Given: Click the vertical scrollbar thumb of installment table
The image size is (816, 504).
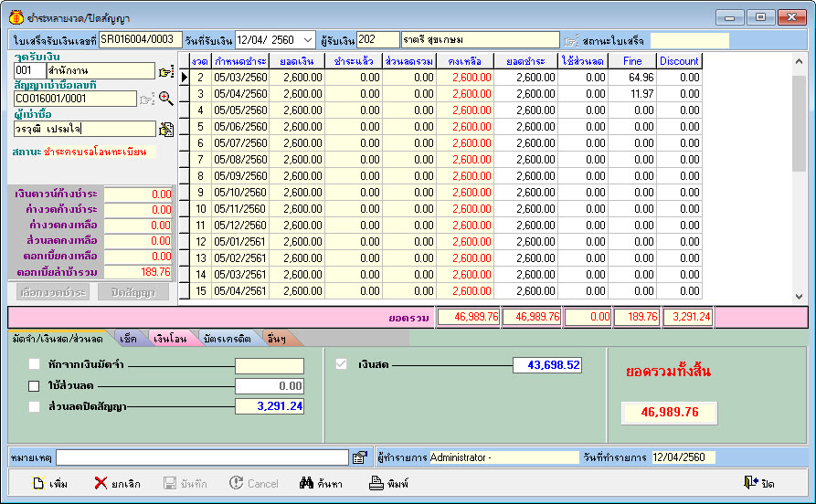Looking at the screenshot, I should point(799,124).
